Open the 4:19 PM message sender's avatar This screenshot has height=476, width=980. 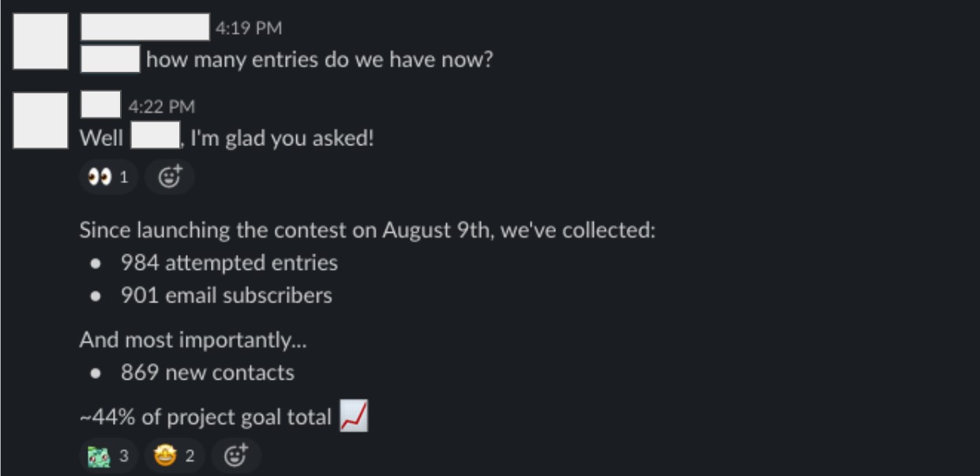point(41,41)
